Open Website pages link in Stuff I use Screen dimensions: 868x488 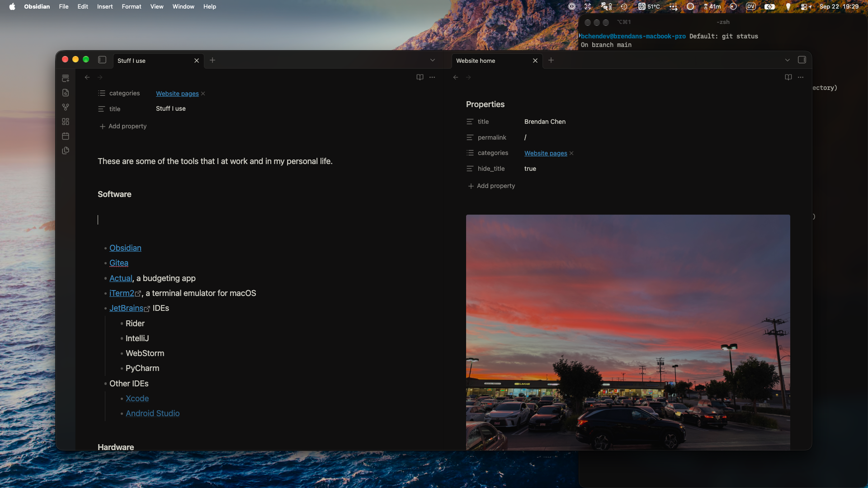tap(177, 94)
